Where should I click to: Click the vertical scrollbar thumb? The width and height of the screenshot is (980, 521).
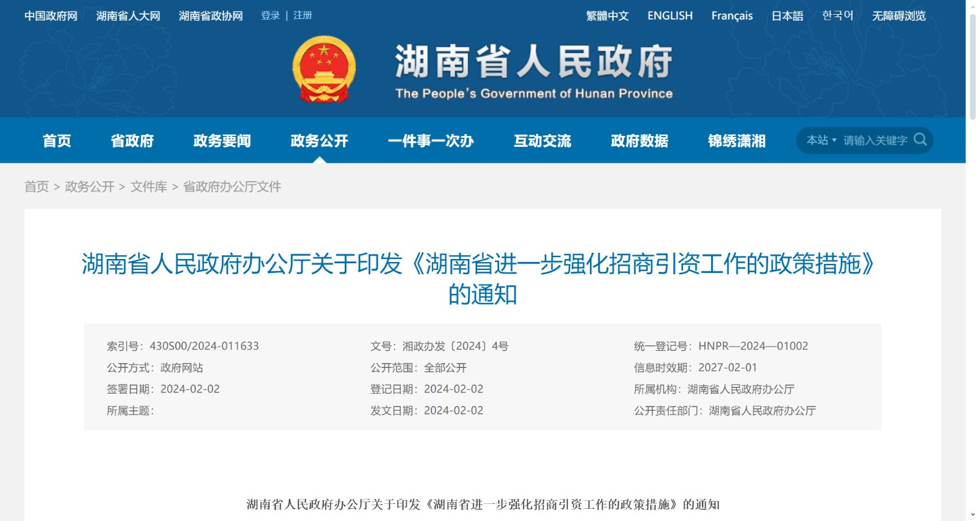[x=972, y=67]
